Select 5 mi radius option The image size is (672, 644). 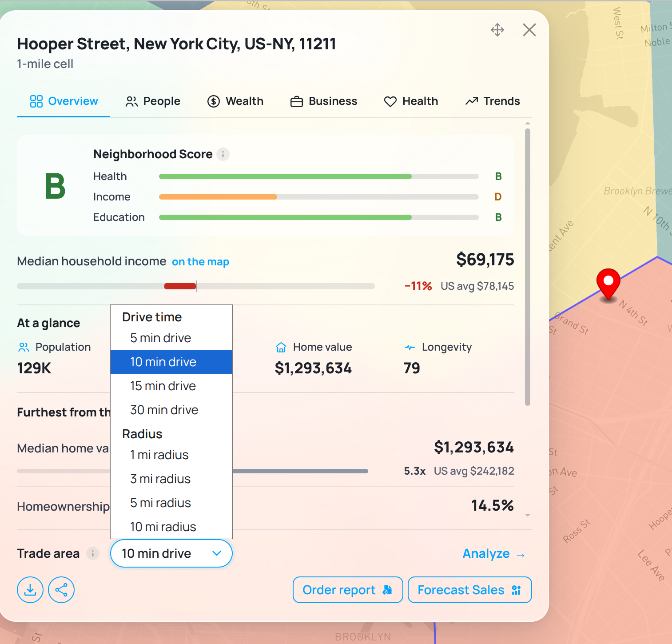click(171, 503)
